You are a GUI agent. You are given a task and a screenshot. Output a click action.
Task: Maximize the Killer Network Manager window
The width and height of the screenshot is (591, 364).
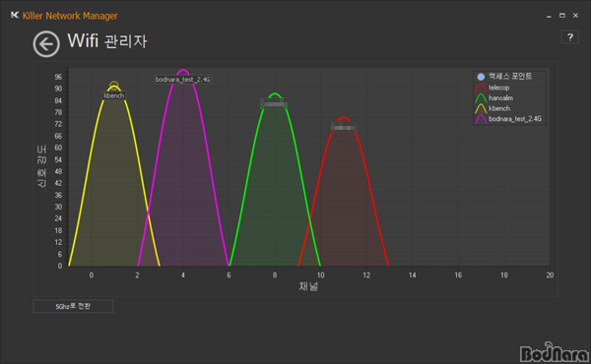click(562, 16)
